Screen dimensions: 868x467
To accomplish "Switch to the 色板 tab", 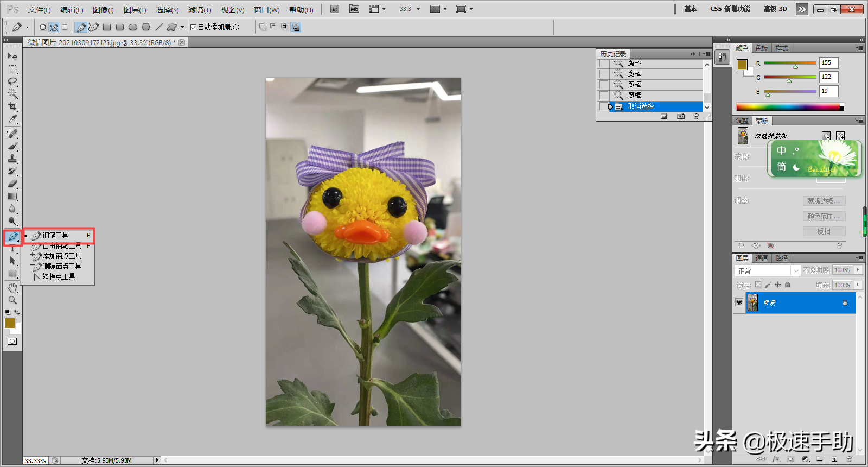I will coord(762,48).
